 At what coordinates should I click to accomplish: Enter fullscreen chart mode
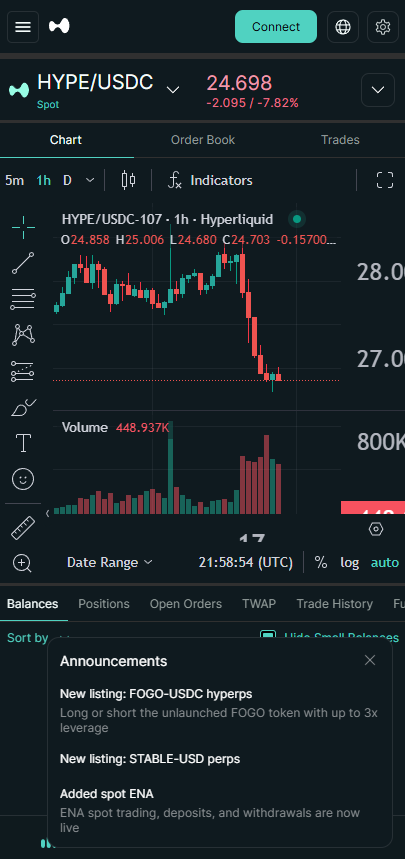(385, 180)
